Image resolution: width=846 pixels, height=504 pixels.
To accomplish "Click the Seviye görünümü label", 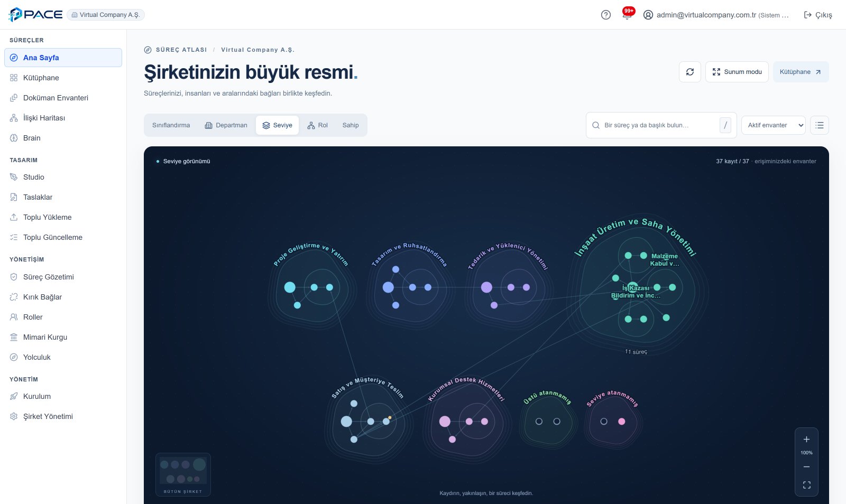I will pyautogui.click(x=187, y=161).
